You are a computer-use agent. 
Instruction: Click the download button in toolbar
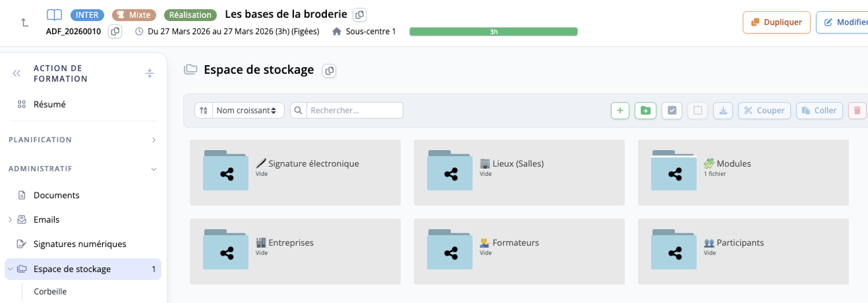point(723,110)
